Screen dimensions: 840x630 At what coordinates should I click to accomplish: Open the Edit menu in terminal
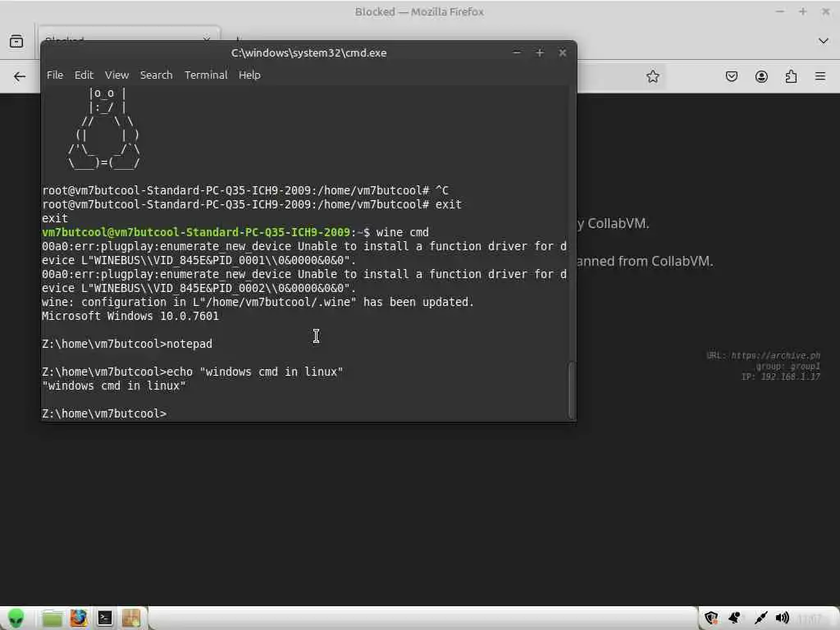(x=84, y=75)
